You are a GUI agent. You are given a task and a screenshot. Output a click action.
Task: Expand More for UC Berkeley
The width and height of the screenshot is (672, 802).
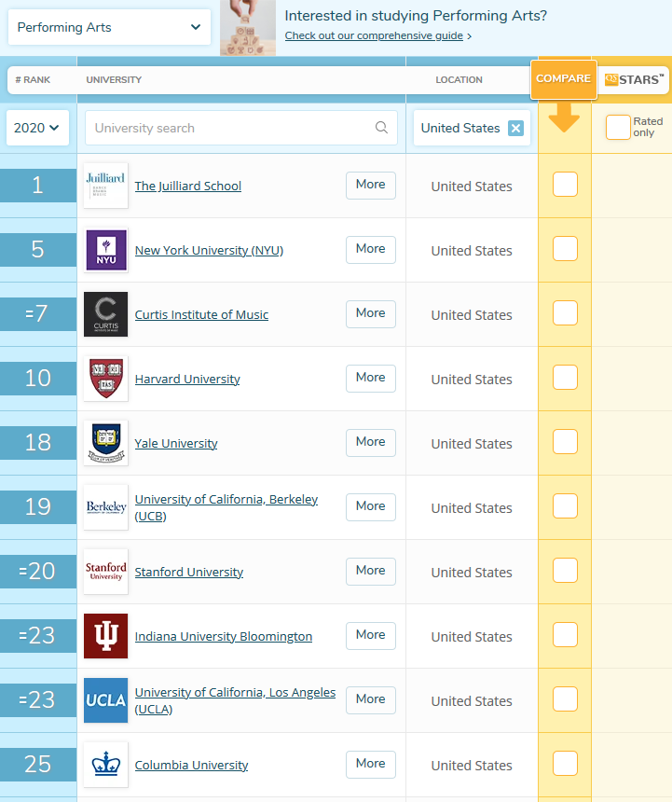tap(371, 507)
